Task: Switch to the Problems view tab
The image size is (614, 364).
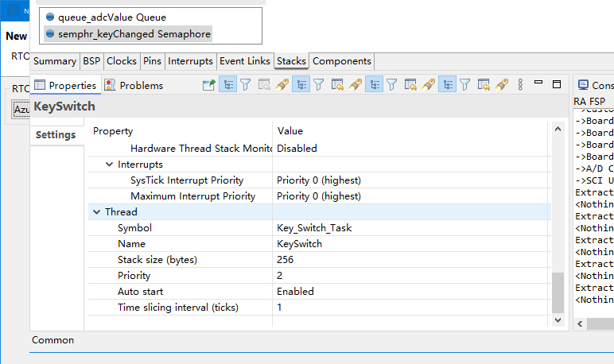Action: (x=134, y=85)
